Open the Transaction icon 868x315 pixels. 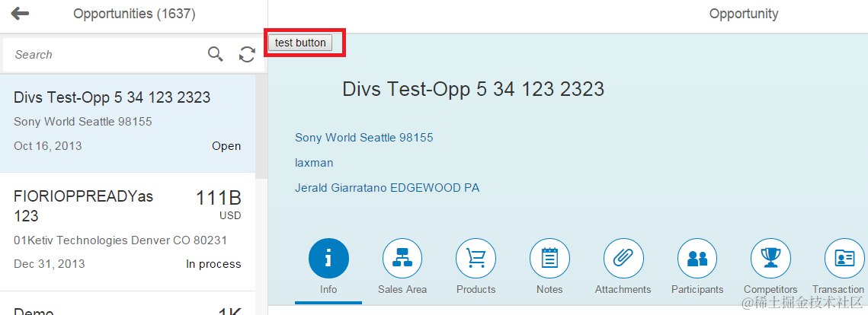pyautogui.click(x=844, y=258)
